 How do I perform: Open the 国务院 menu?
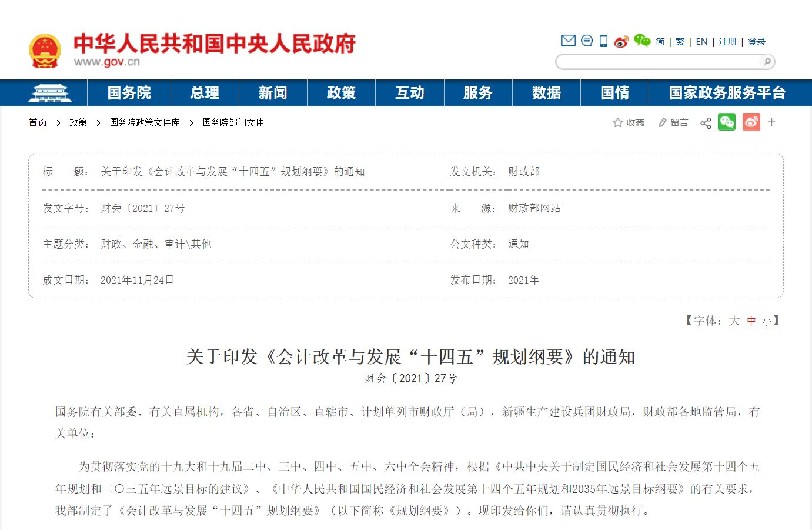(129, 93)
